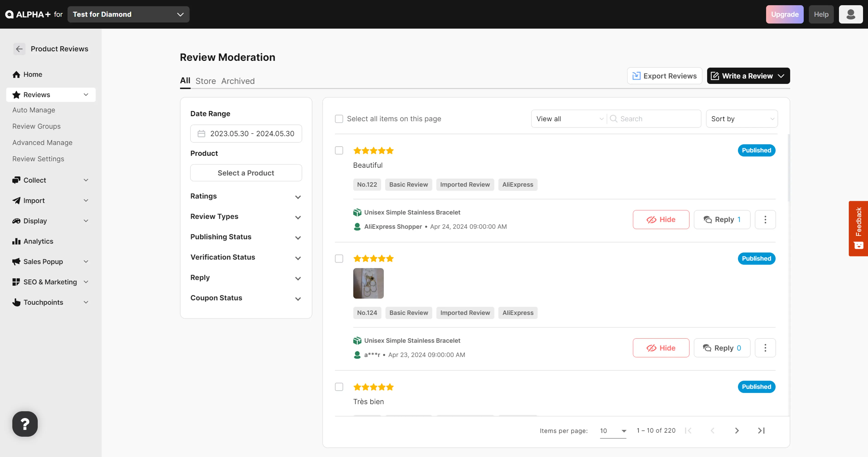Check Select all items on this page
Screen dimensions: 868x457
339,119
